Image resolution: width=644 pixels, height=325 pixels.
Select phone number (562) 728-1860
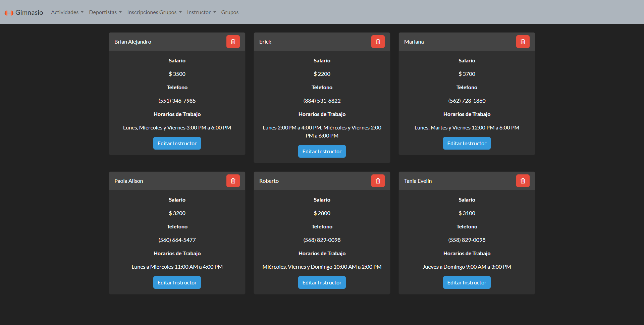tap(467, 101)
